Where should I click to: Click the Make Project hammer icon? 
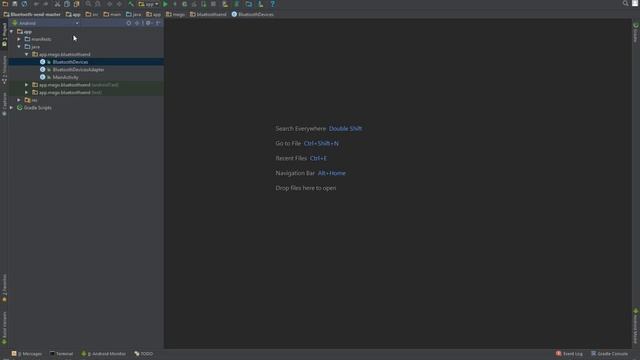point(131,4)
